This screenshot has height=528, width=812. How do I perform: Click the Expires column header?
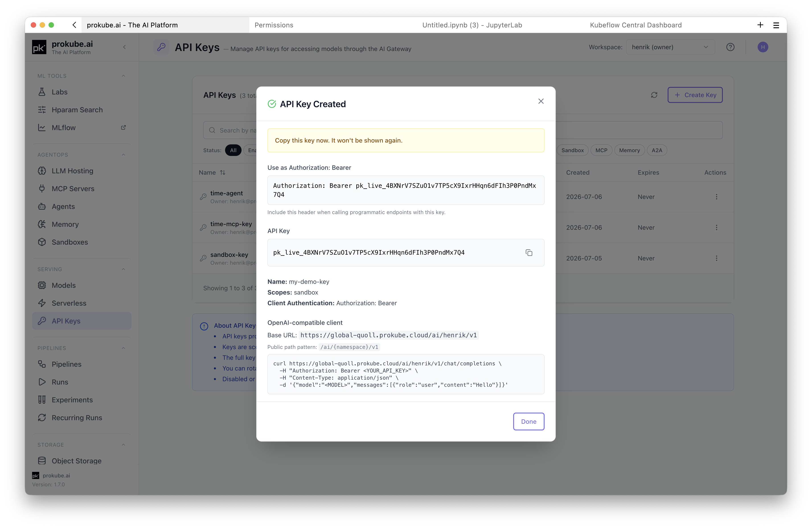pyautogui.click(x=648, y=173)
